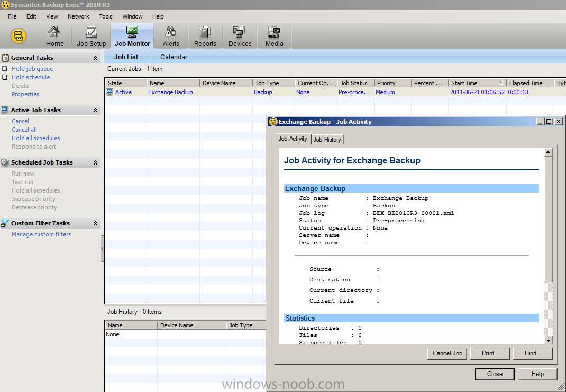Open the Window menu
The height and width of the screenshot is (392, 566).
(132, 16)
